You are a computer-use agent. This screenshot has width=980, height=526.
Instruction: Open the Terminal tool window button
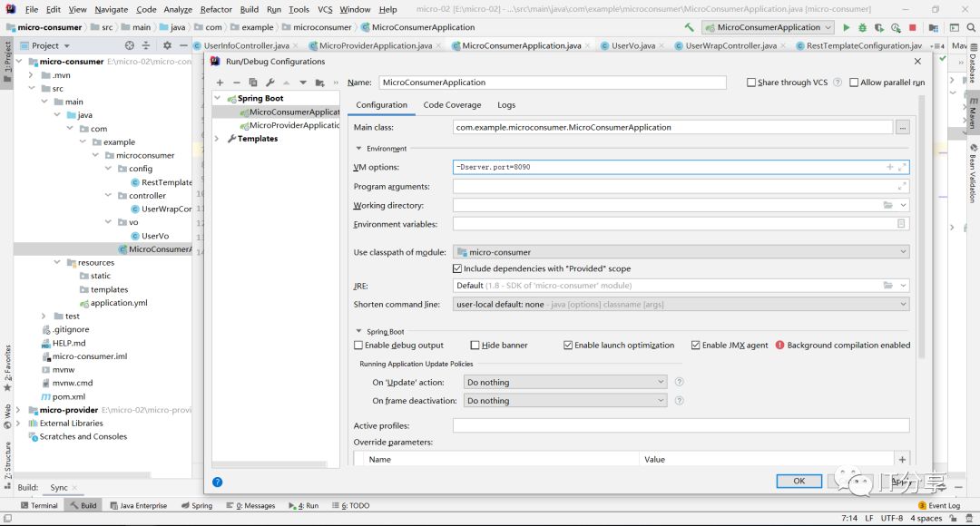point(39,505)
